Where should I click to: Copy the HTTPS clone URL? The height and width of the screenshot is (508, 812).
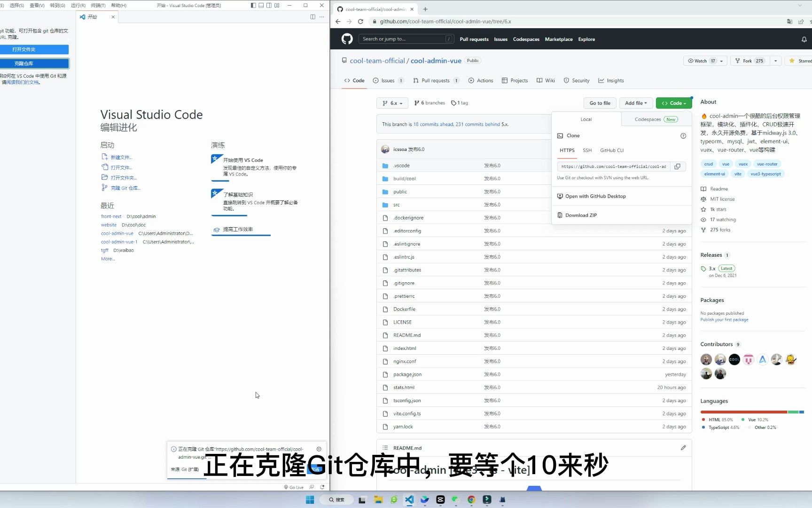[x=677, y=167]
